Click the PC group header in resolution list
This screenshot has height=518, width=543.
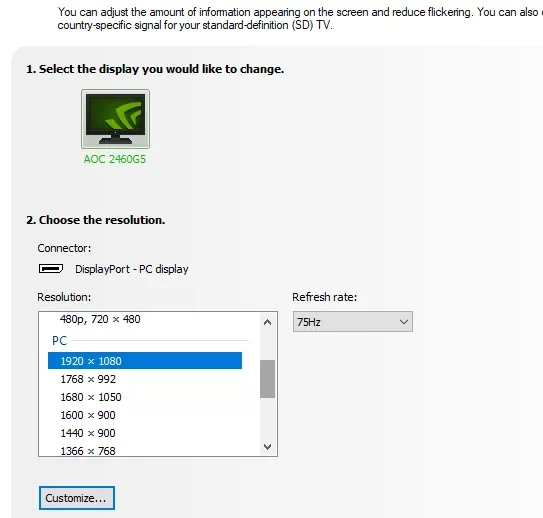[60, 341]
